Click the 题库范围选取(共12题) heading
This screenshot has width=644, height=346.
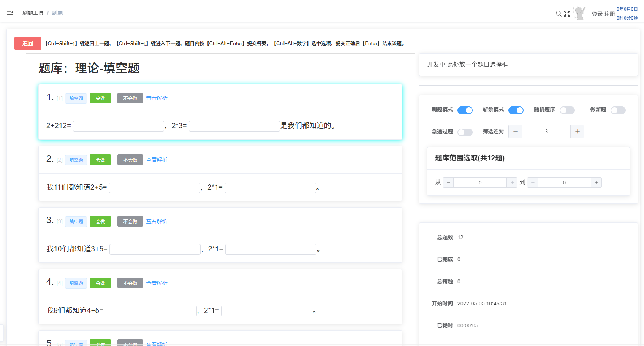[x=470, y=158]
